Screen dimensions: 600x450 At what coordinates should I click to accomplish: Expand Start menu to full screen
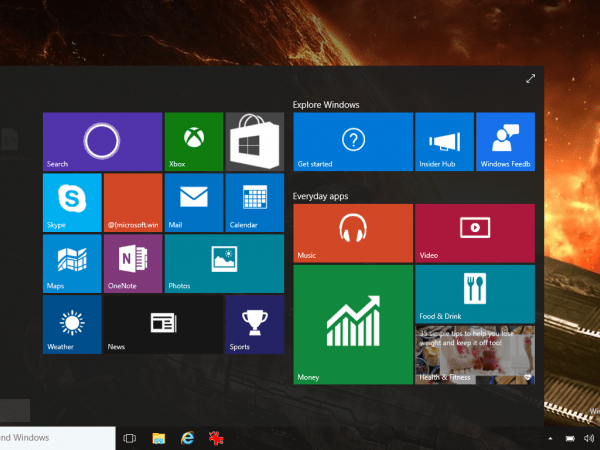tap(530, 79)
